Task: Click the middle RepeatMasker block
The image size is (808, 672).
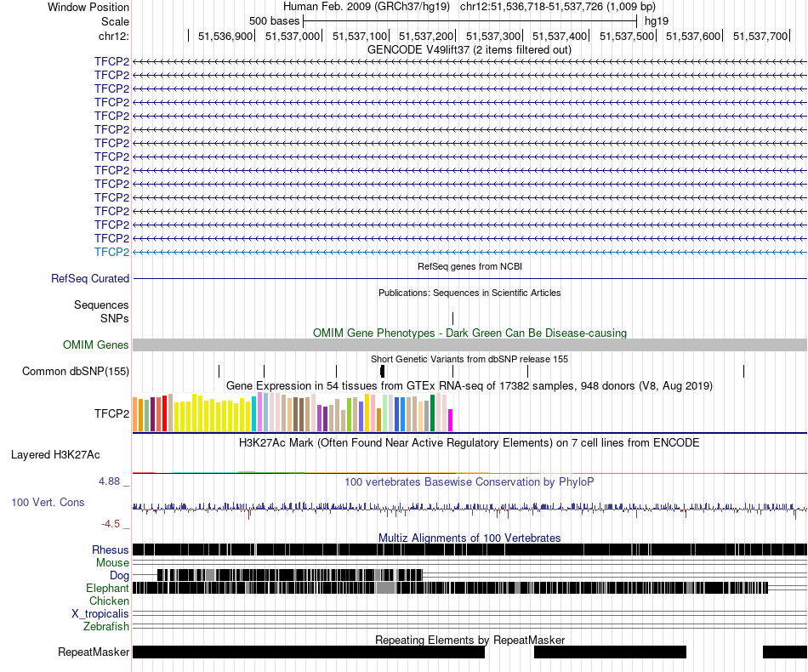Action: (610, 652)
